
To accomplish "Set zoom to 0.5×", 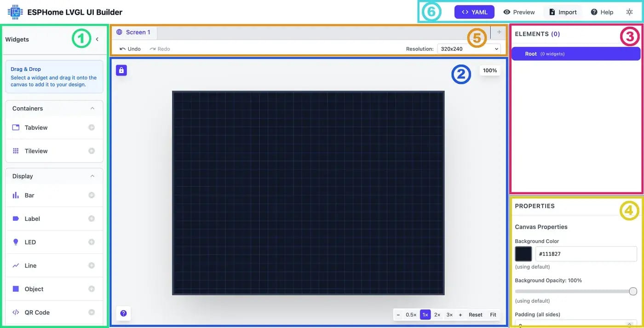I will (x=411, y=315).
